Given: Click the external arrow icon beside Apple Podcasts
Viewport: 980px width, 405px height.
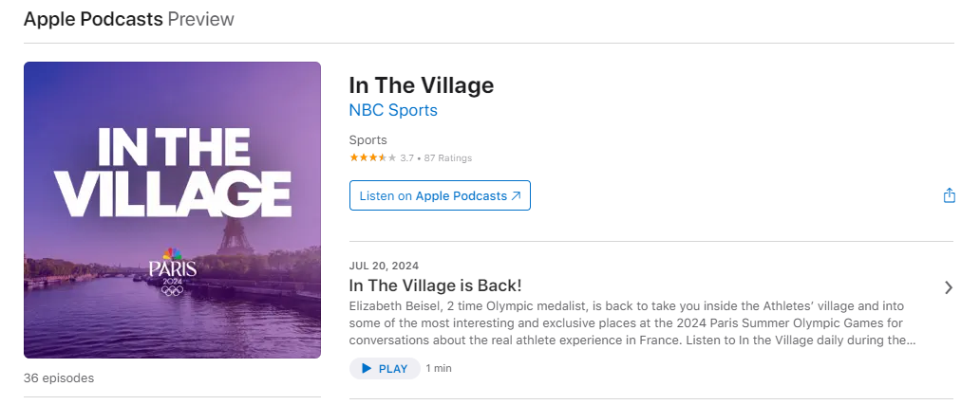Looking at the screenshot, I should point(516,195).
